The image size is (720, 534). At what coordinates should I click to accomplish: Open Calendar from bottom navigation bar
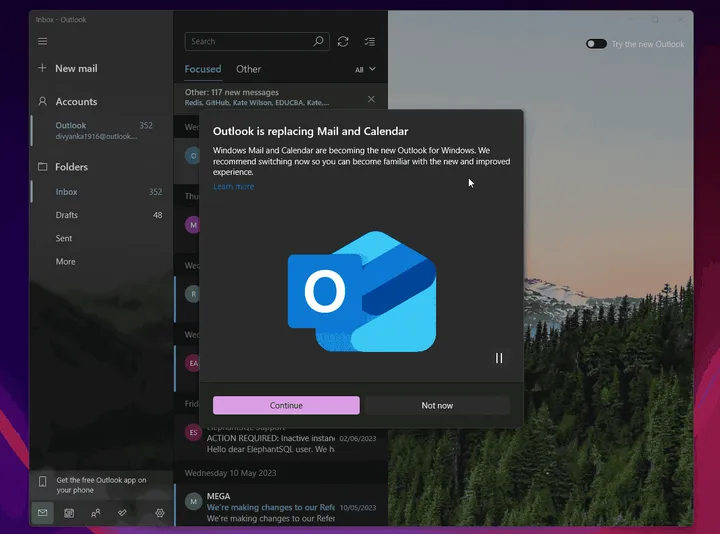tap(69, 513)
